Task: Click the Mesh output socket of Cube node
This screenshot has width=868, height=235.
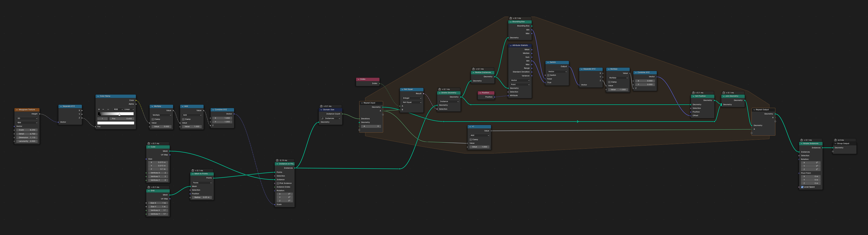Action: pyautogui.click(x=170, y=151)
